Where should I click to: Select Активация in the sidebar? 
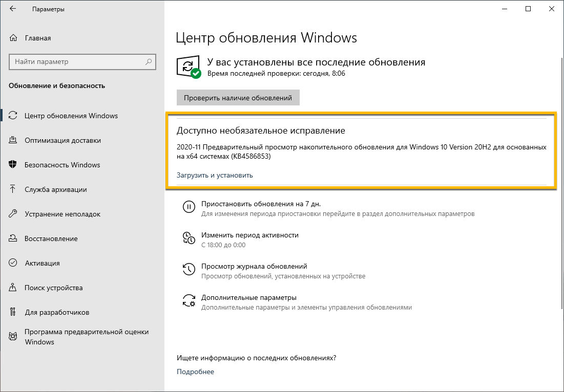[x=42, y=263]
